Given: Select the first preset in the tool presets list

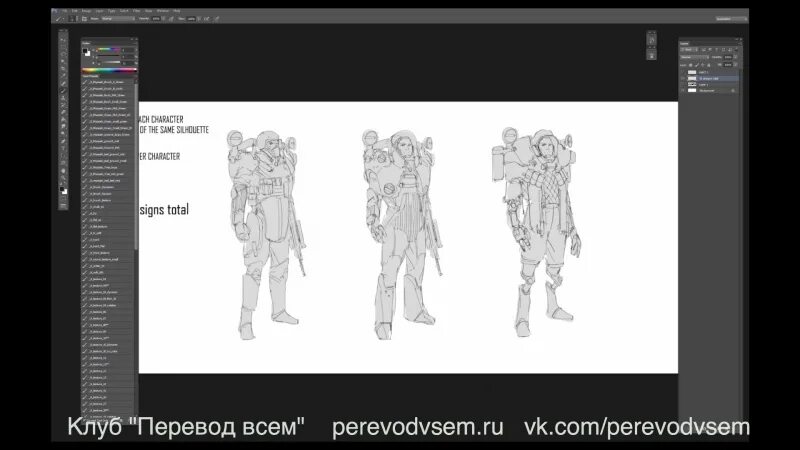Looking at the screenshot, I should (x=109, y=82).
